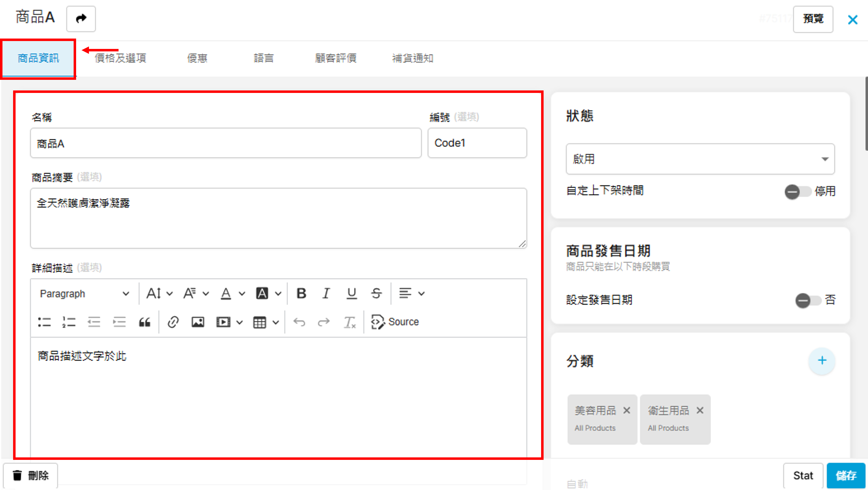Click the 編號 Code1 input field
Screen dimensions: 868x490
point(477,143)
